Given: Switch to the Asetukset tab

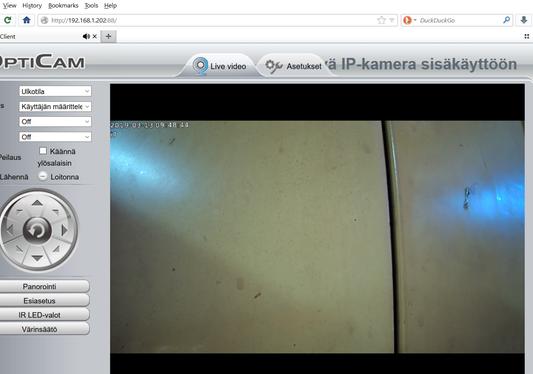Looking at the screenshot, I should point(293,66).
